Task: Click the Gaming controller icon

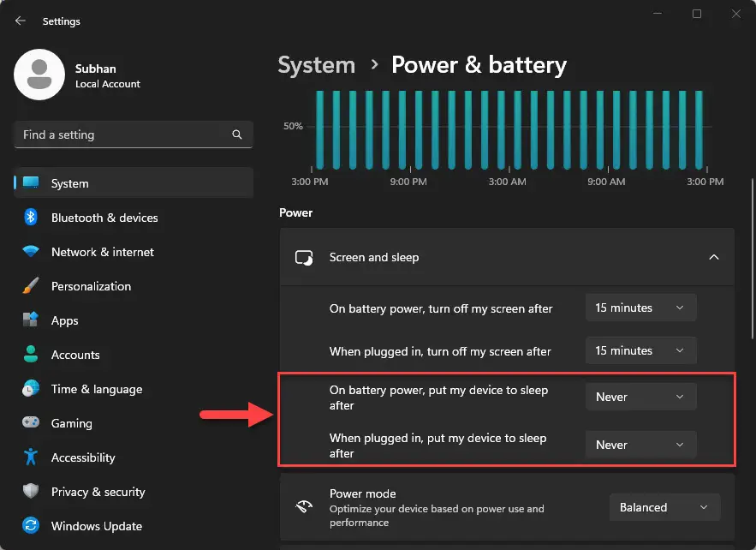Action: [31, 422]
